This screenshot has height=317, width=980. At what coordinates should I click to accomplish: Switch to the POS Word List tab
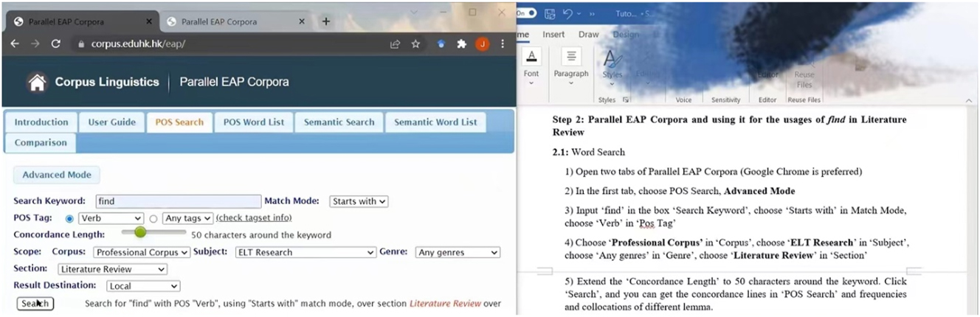(x=253, y=122)
